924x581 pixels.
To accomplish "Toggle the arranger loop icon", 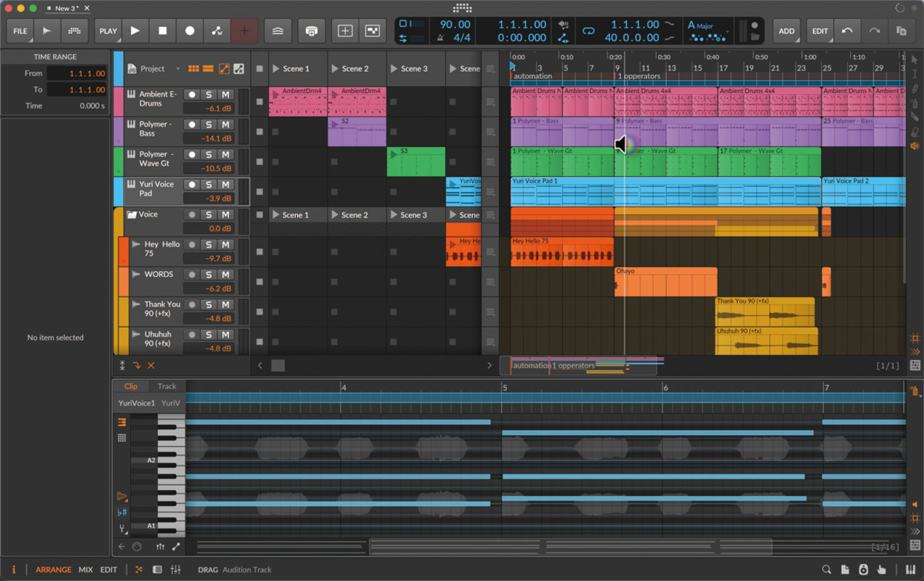I will 589,31.
